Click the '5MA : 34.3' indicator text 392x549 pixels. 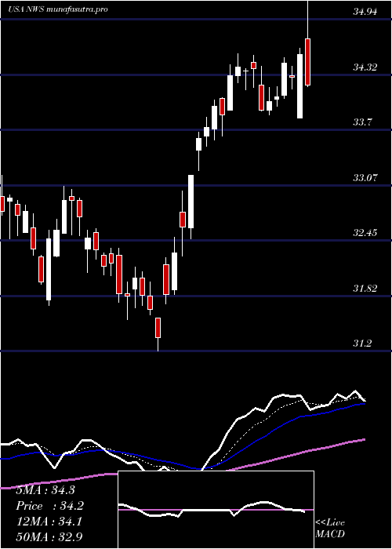tap(45, 490)
